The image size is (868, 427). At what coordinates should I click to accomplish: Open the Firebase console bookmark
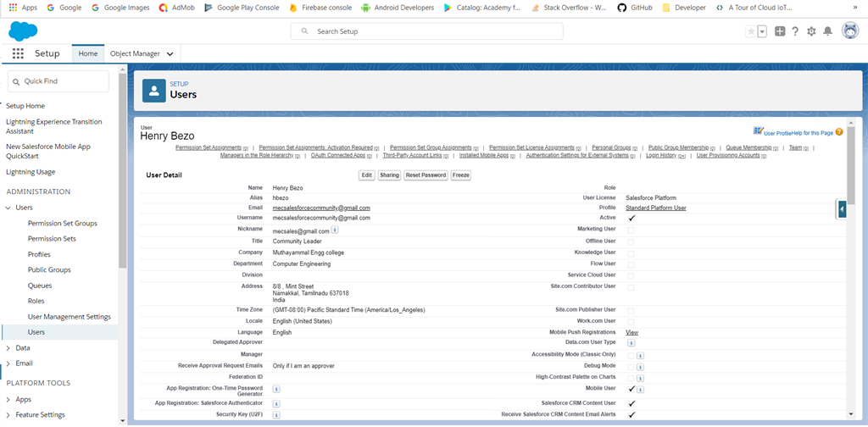tap(320, 8)
